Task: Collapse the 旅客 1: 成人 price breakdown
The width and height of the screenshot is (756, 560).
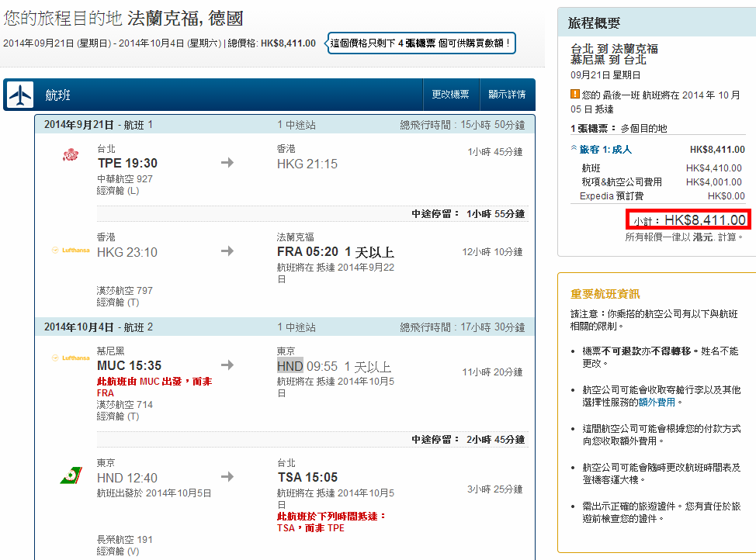Action: coord(601,150)
